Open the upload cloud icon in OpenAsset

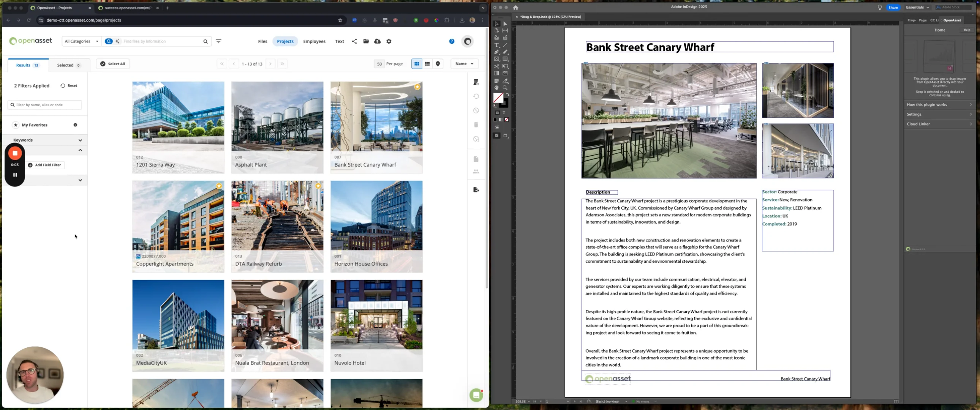[x=377, y=41]
